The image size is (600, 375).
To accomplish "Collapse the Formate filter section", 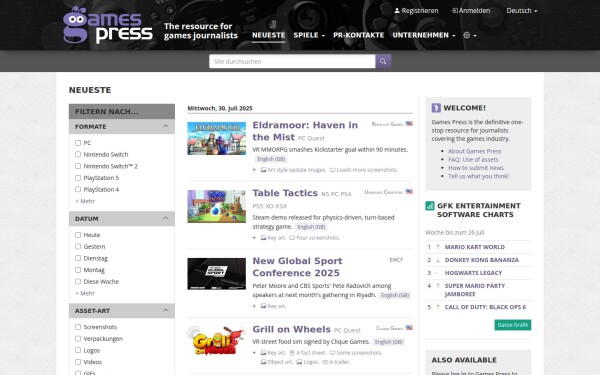I will pyautogui.click(x=122, y=126).
